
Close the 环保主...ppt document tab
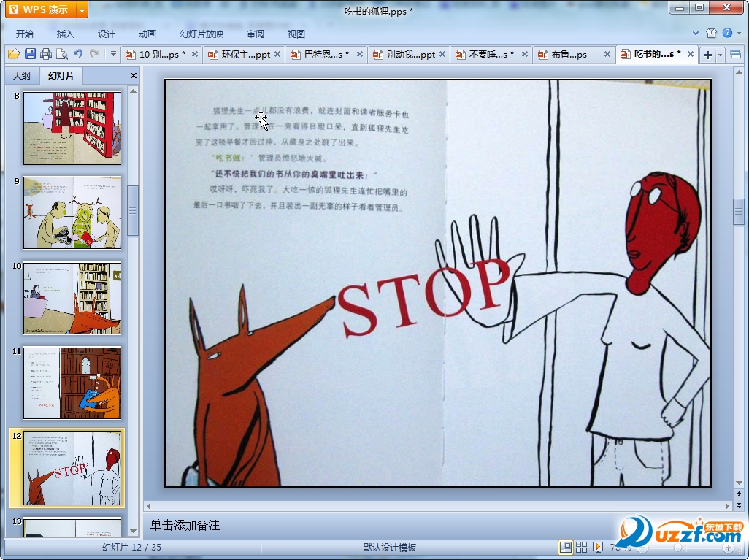(x=277, y=55)
